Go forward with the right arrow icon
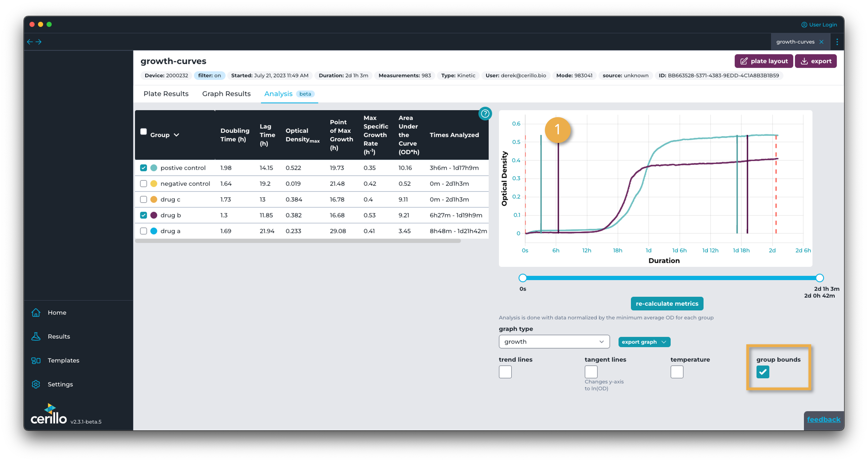The height and width of the screenshot is (462, 868). pos(39,42)
